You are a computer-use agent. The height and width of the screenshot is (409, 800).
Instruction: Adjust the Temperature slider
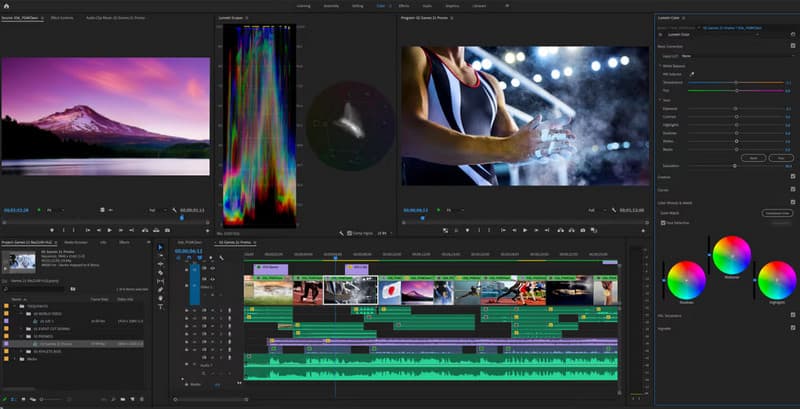735,83
